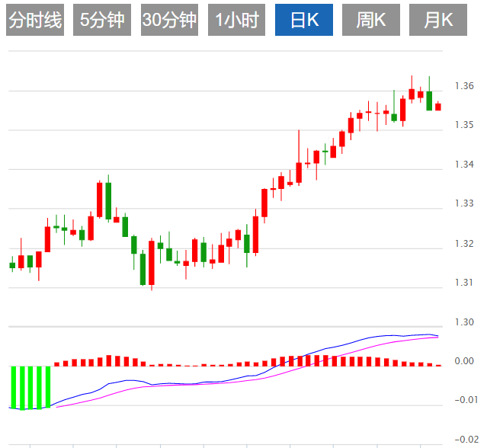Click the 1.34 price axis label
The image size is (487, 448).
click(464, 165)
